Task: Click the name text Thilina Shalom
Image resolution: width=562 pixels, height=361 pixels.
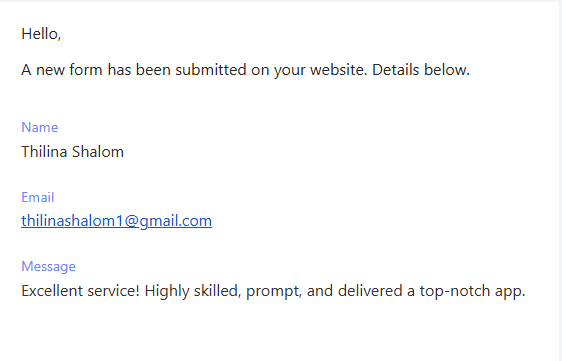Action: pos(72,152)
